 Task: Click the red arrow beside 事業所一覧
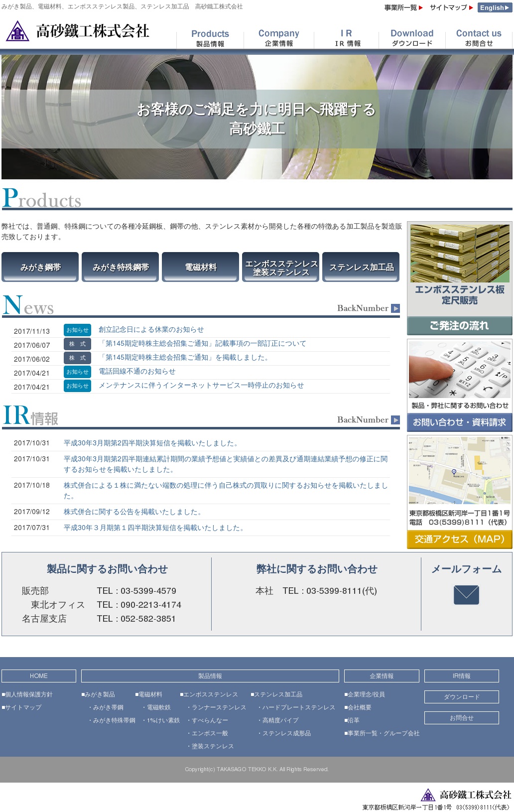421,8
